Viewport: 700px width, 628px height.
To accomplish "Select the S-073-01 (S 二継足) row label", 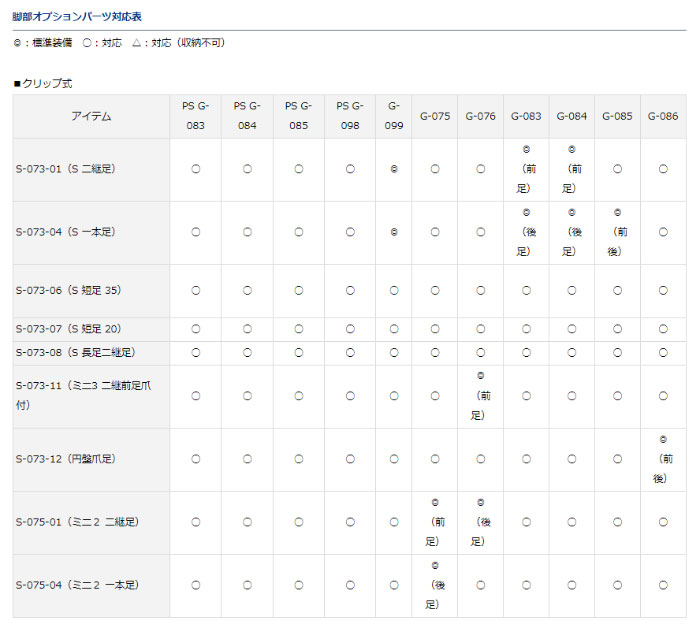I will click(x=66, y=169).
